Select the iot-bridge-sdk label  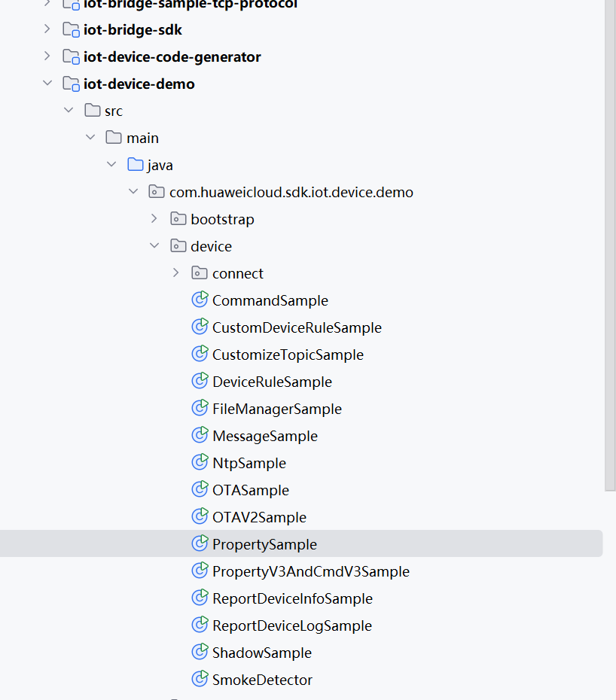click(133, 30)
